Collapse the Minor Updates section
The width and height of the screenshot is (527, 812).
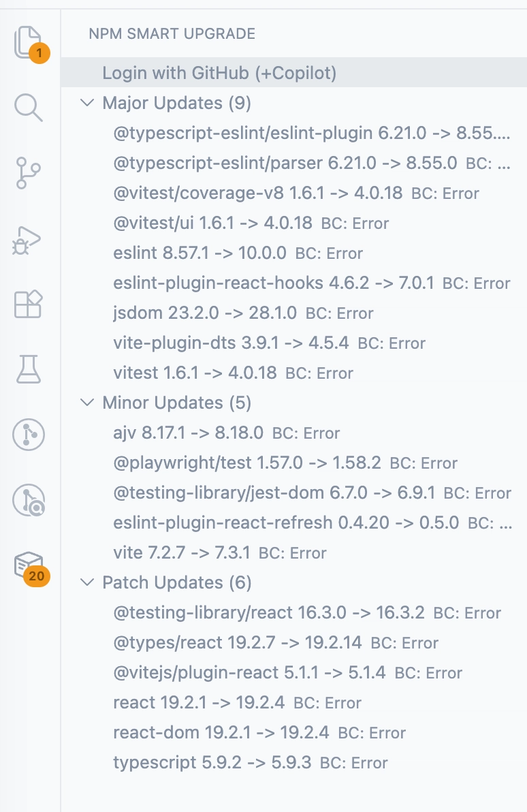[86, 403]
